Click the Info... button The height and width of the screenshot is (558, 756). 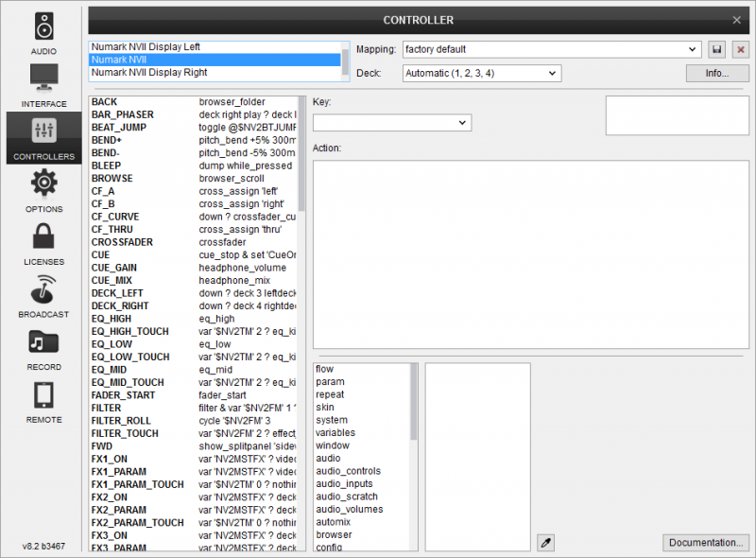tap(716, 73)
